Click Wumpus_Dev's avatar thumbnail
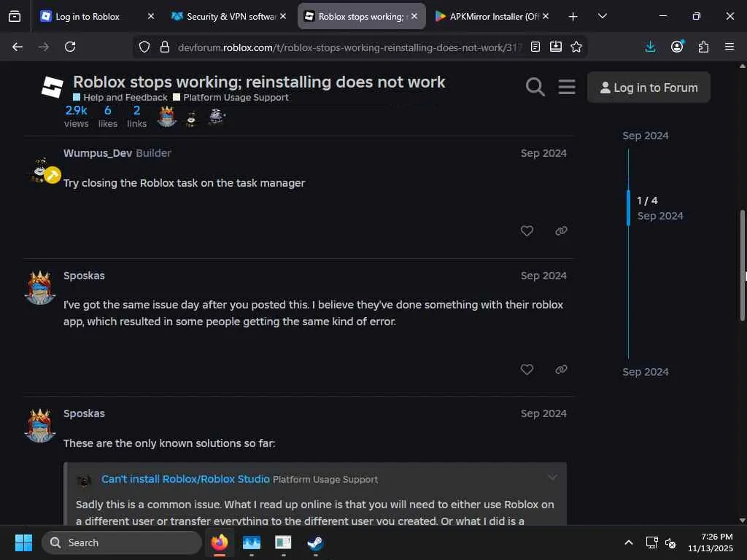Viewport: 747px width, 560px height. [42, 171]
